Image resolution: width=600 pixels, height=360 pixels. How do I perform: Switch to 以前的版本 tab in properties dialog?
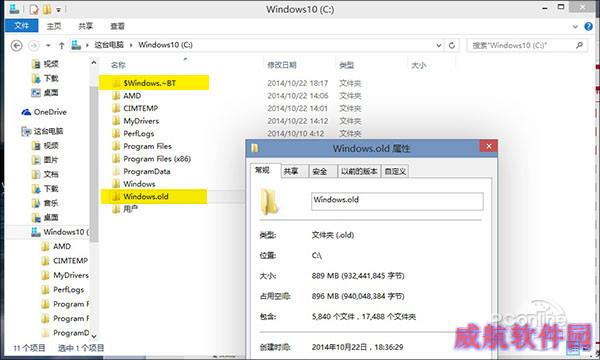pos(359,171)
